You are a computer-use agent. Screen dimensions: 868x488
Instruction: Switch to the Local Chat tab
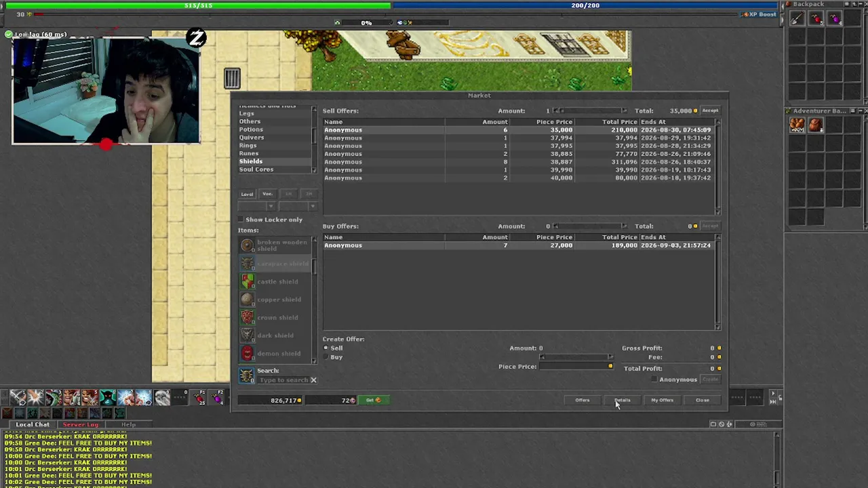tap(33, 425)
